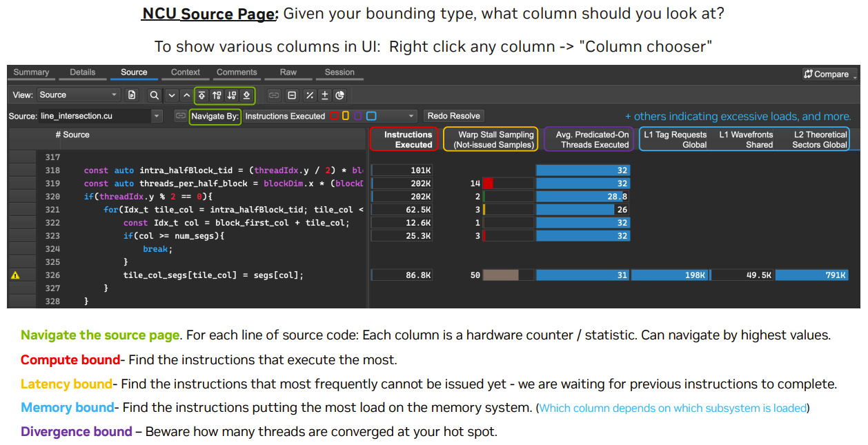868x445 pixels.
Task: Select the red heatmap color swatch
Action: (335, 115)
